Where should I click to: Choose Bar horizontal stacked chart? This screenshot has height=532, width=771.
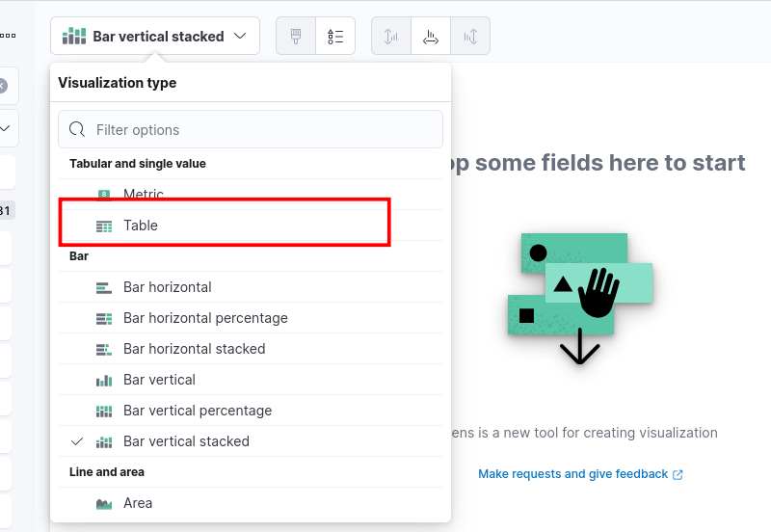point(194,349)
